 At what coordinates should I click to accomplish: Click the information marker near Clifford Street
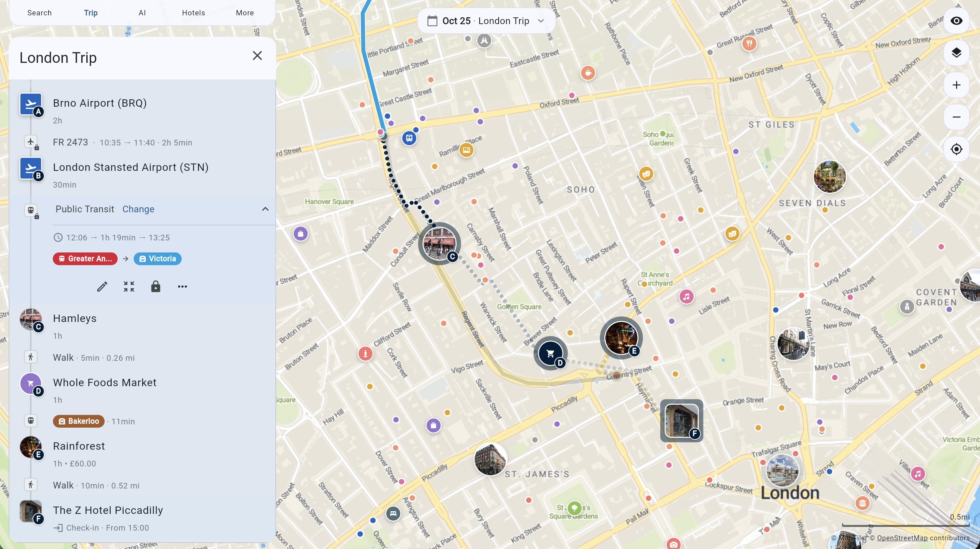pyautogui.click(x=365, y=354)
